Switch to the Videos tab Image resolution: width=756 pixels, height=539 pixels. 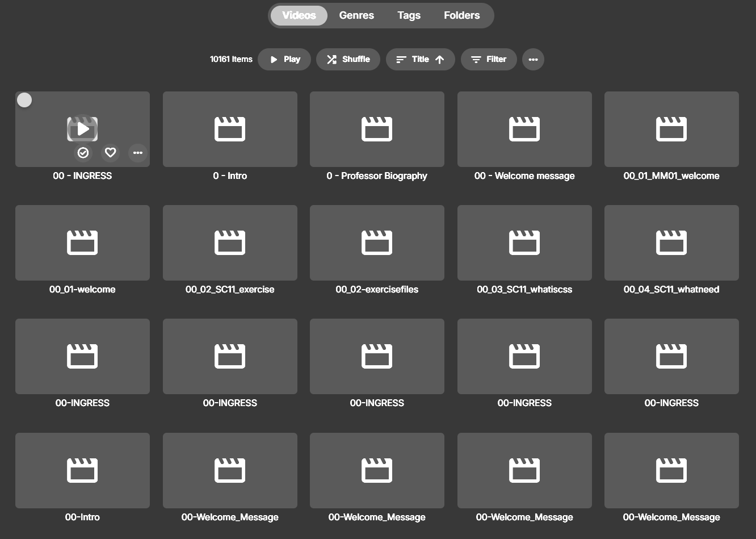[x=299, y=15]
